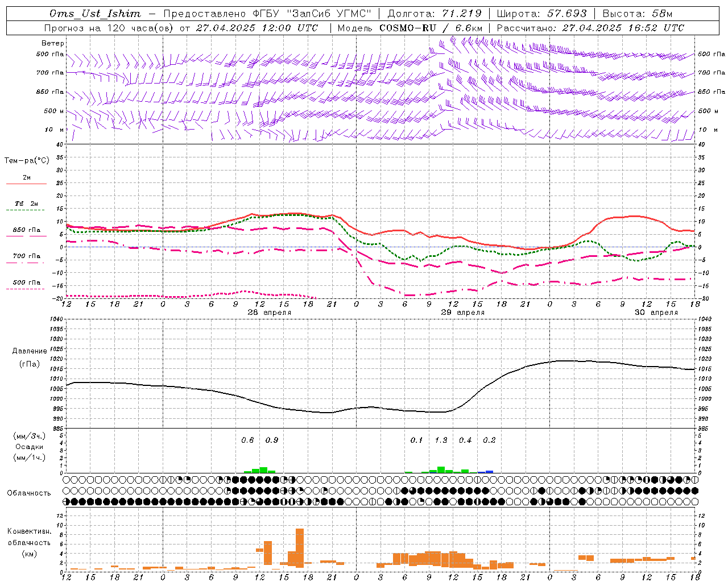Viewport: 728px width, 582px height.
Task: Click the blue precipitation bar on 29 апреля
Action: point(489,472)
